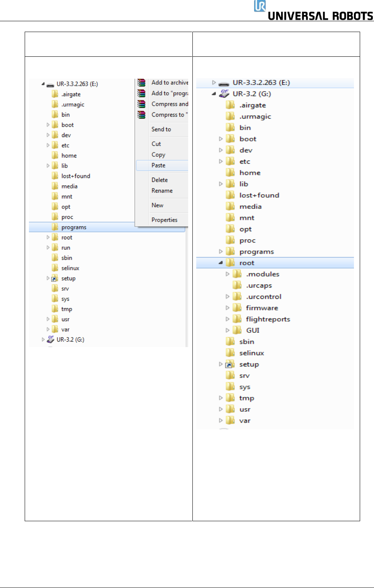Click the WinRAR icon beside Add to "progr

click(x=142, y=93)
